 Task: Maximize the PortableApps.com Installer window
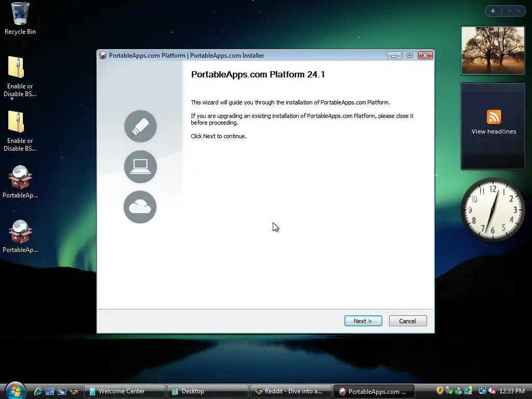pos(409,55)
